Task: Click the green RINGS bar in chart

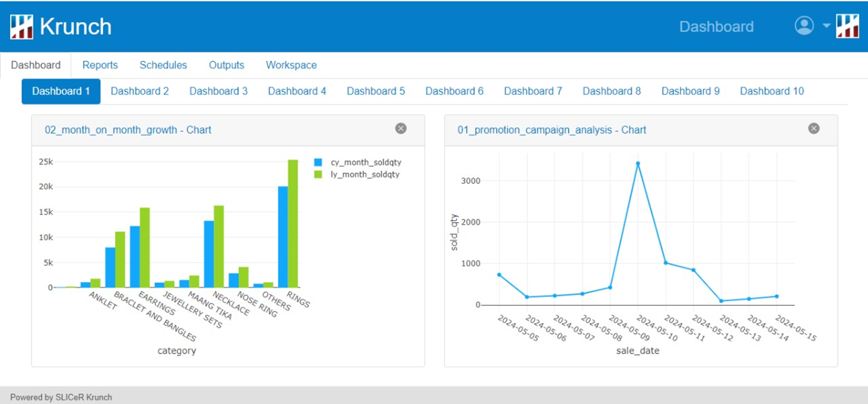Action: [x=293, y=224]
